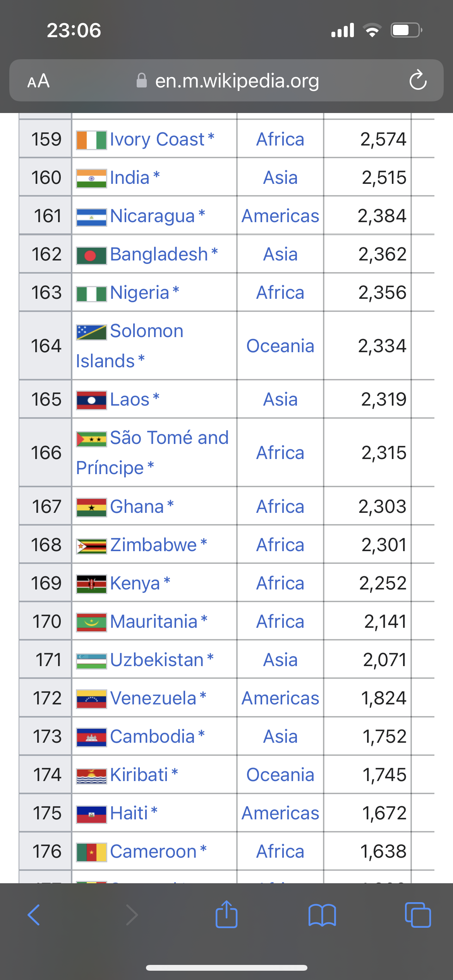Image resolution: width=453 pixels, height=980 pixels.
Task: Open the Bangladesh country link
Action: (x=159, y=254)
